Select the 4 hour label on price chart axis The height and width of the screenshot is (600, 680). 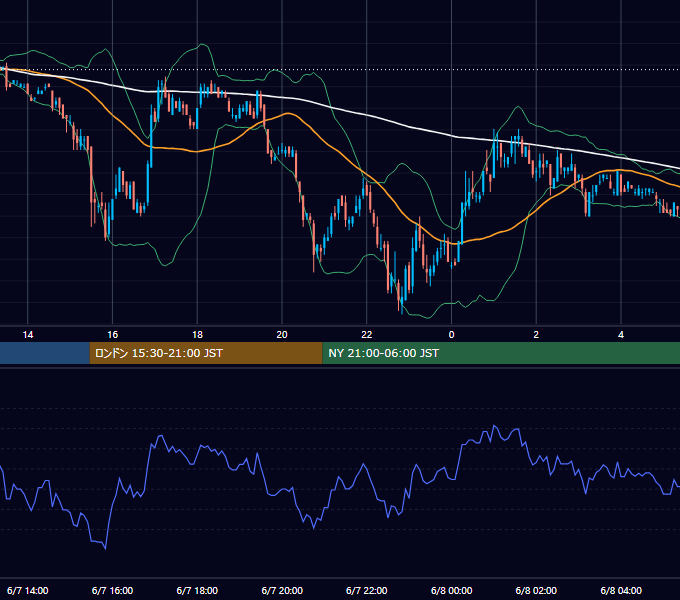click(x=621, y=335)
